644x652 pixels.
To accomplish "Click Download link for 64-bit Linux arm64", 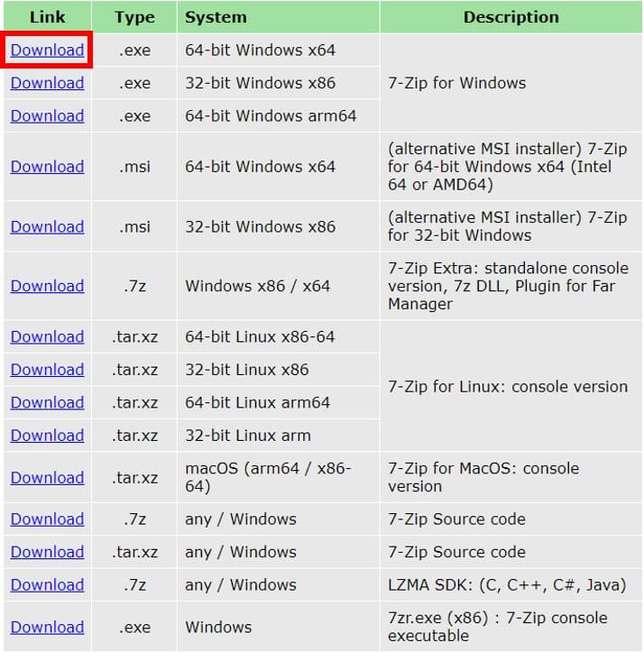I will click(48, 402).
